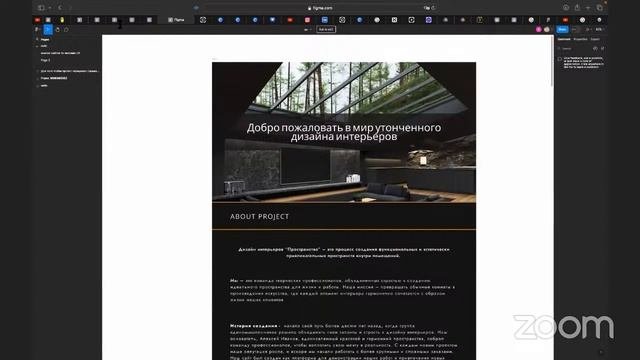
Task: Show the Safari tab overview icon
Action: [599, 8]
